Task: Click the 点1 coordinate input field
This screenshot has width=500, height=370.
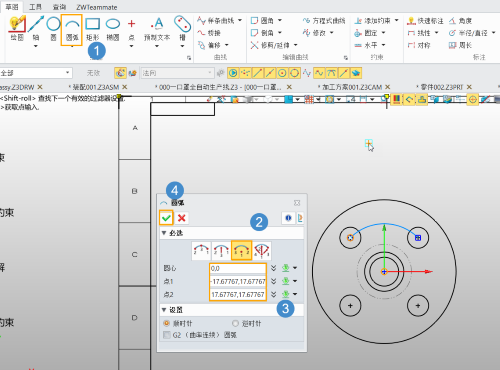Action: click(x=238, y=281)
